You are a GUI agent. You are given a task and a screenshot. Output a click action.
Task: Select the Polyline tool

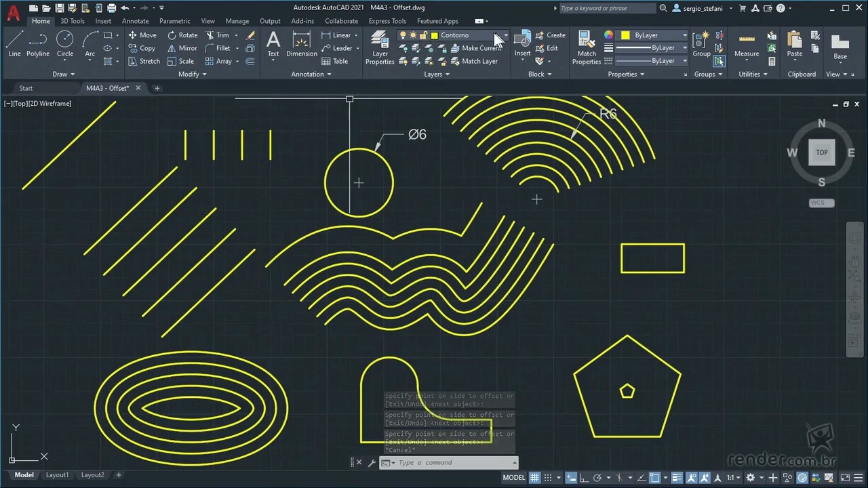38,43
